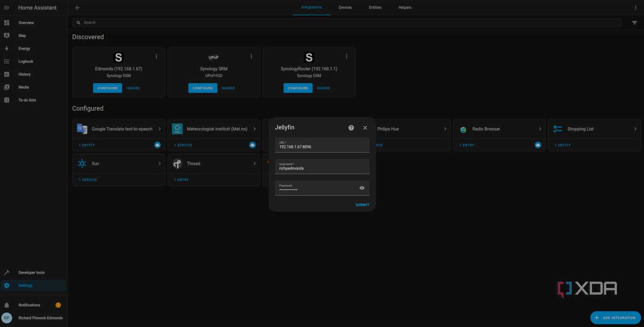This screenshot has width=644, height=327.
Task: Click the Radio Browser logo icon
Action: [x=463, y=129]
